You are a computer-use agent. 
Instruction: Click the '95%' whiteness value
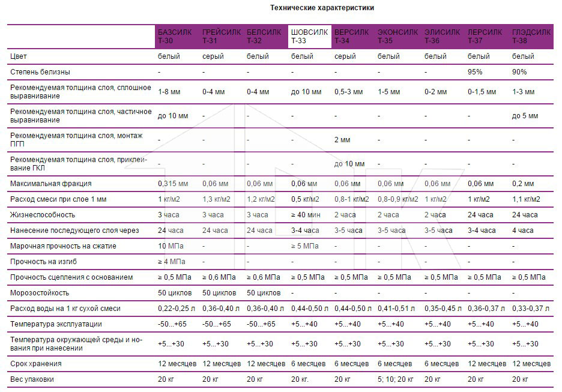tap(475, 72)
